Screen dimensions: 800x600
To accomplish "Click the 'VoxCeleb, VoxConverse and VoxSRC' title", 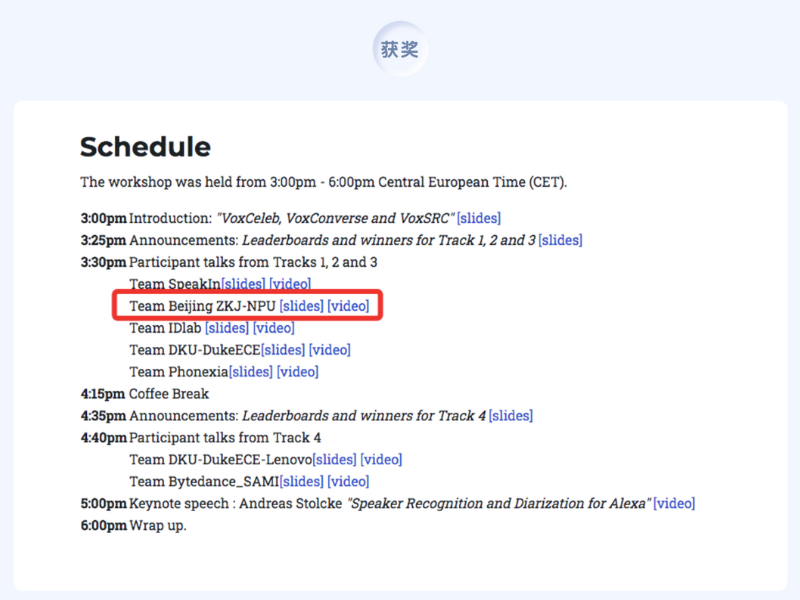I will pos(335,218).
